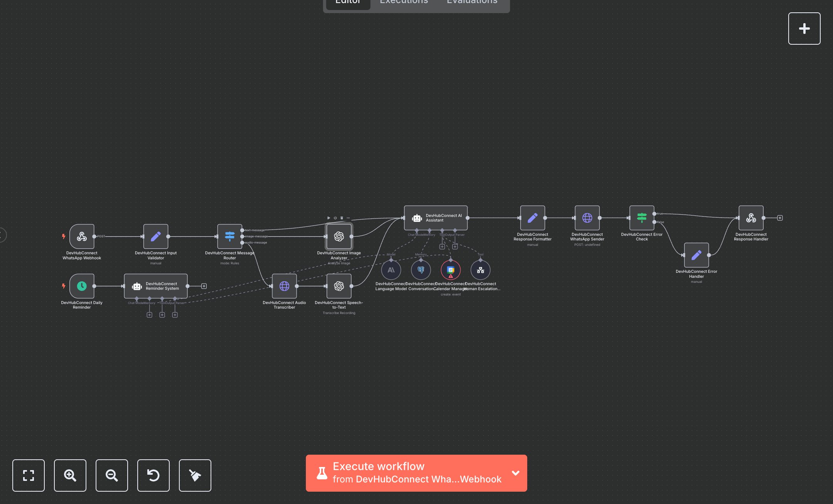Image resolution: width=833 pixels, height=504 pixels.
Task: Reset the canvas zoom level
Action: [153, 475]
